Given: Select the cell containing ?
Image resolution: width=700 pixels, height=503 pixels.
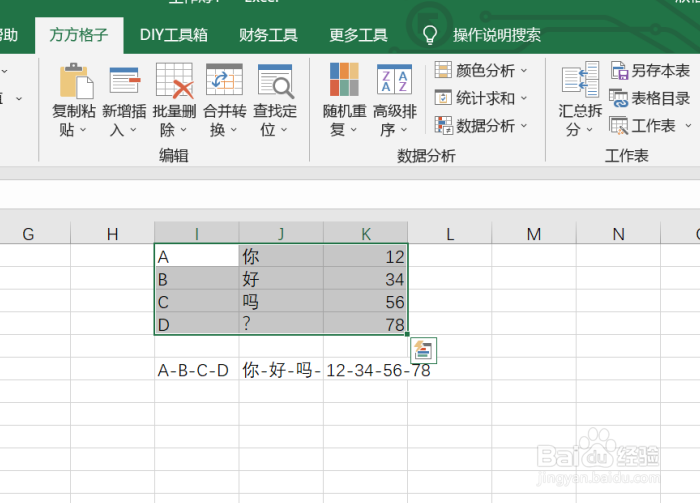Looking at the screenshot, I should coord(281,323).
